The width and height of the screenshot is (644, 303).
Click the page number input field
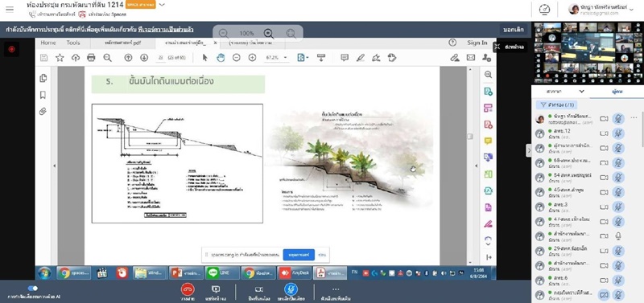click(161, 58)
